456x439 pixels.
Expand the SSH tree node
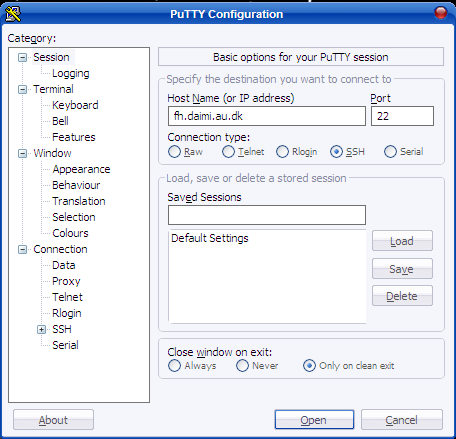41,329
